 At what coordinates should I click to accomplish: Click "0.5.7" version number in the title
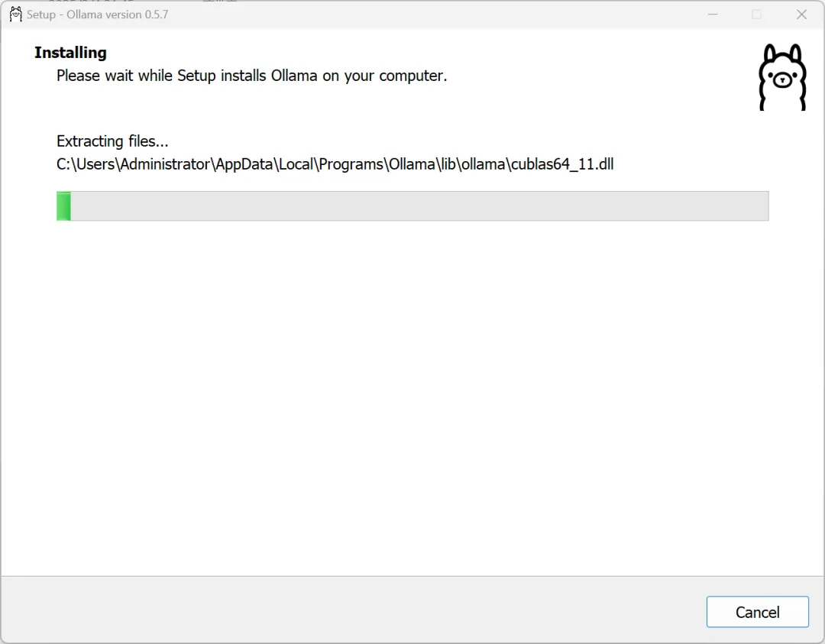156,15
